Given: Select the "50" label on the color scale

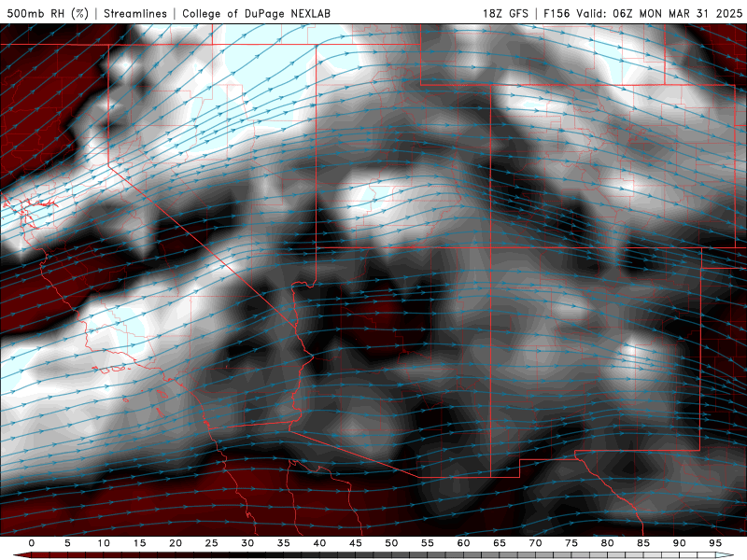Looking at the screenshot, I should coord(391,543).
